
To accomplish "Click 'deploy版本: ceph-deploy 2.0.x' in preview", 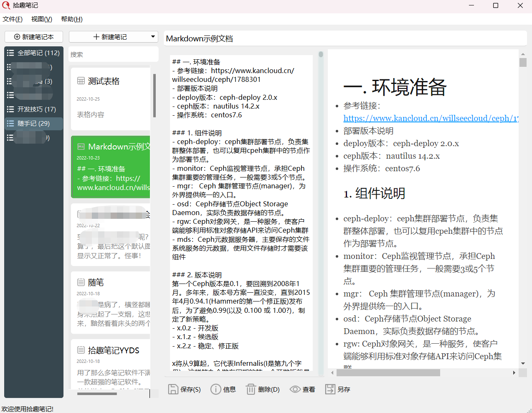I will (401, 143).
